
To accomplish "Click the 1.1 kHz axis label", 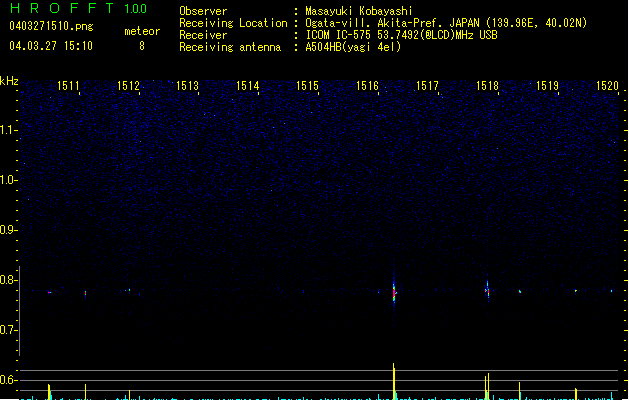I will click(8, 130).
